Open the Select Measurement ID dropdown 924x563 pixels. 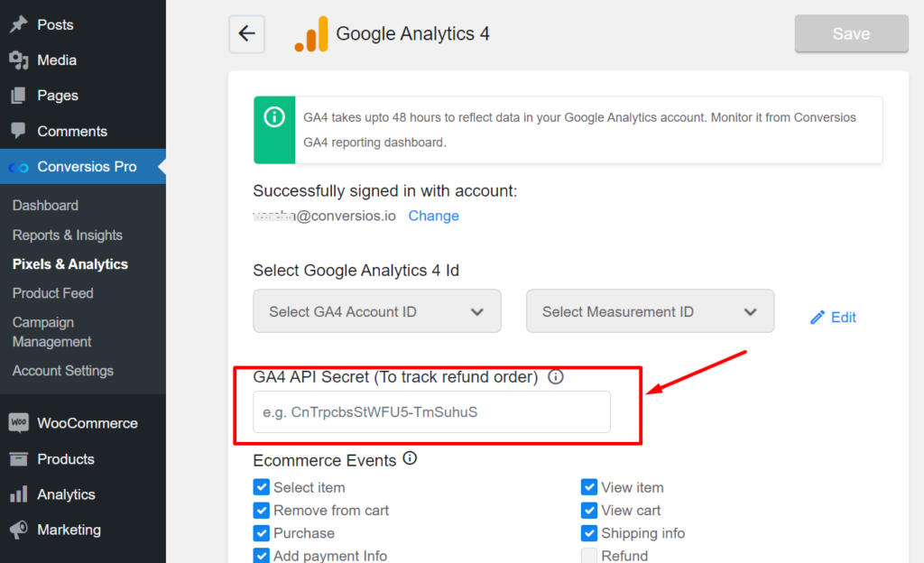tap(650, 311)
